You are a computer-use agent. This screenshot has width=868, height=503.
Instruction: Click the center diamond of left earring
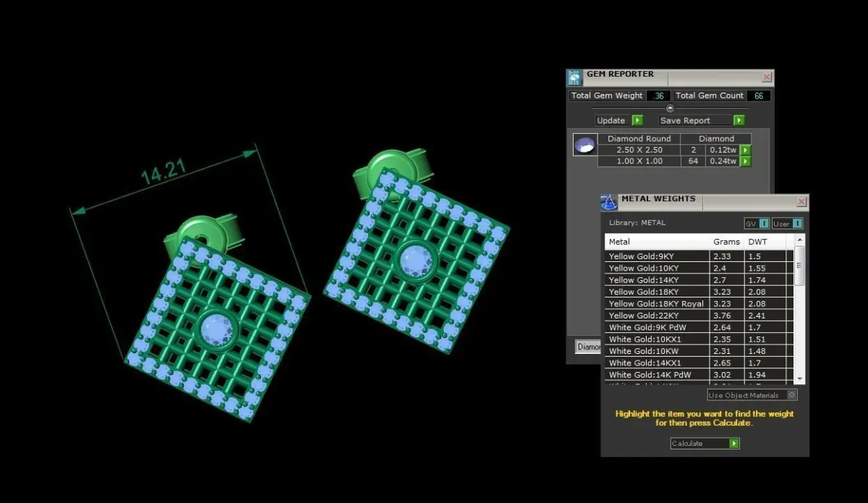pos(216,330)
